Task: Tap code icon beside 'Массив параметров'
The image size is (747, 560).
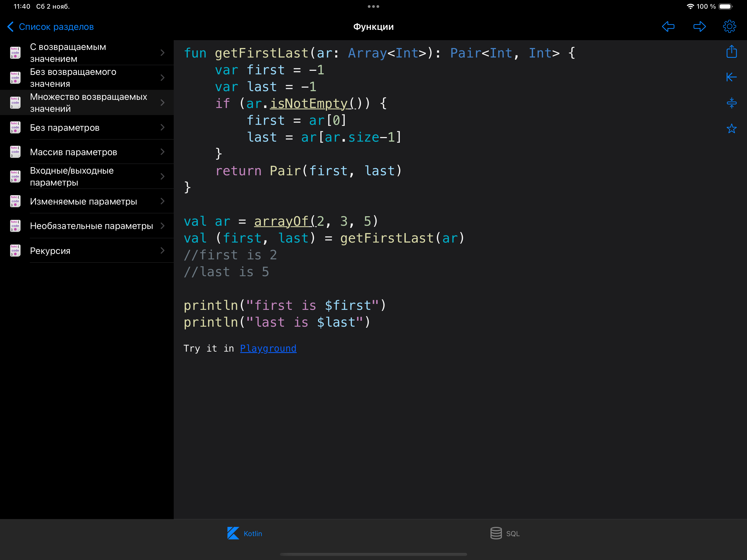Action: coord(15,152)
